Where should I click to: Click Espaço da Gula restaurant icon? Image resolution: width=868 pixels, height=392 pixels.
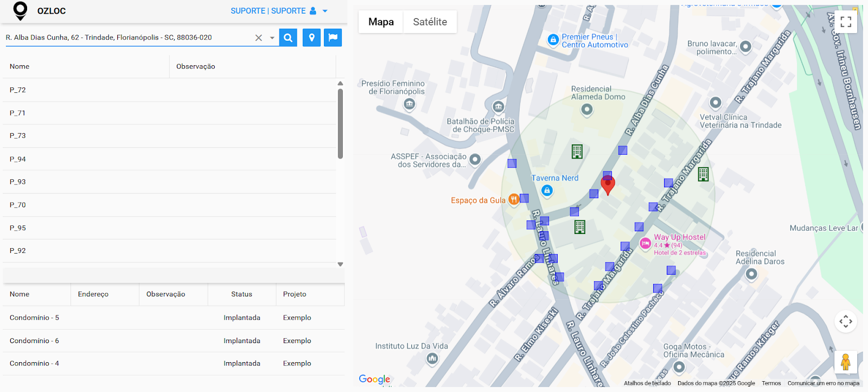click(513, 200)
